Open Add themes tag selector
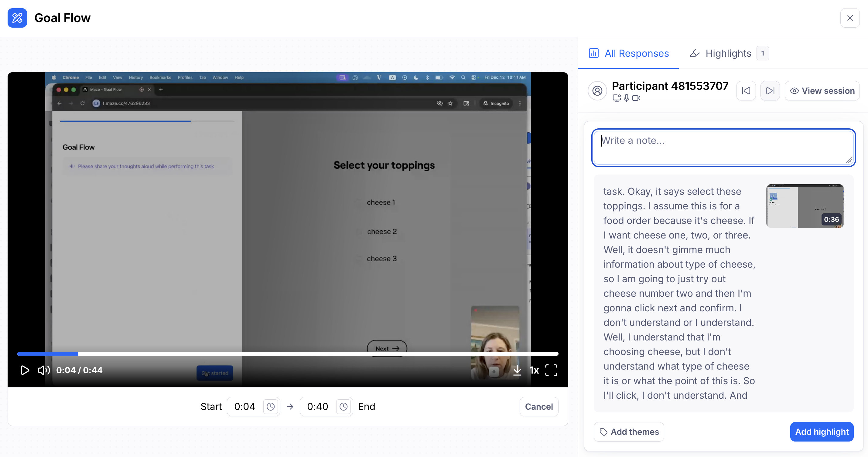This screenshot has width=868, height=457. [629, 432]
